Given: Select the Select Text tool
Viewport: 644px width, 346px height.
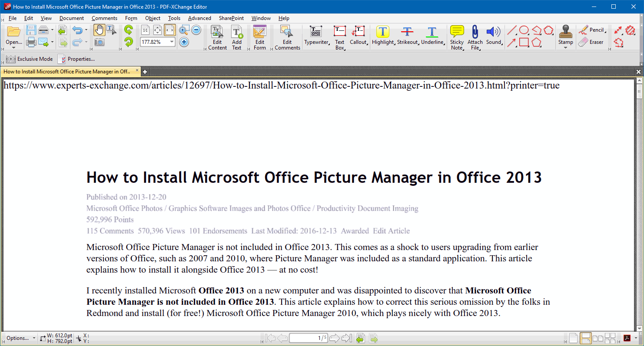Looking at the screenshot, I should tap(111, 30).
